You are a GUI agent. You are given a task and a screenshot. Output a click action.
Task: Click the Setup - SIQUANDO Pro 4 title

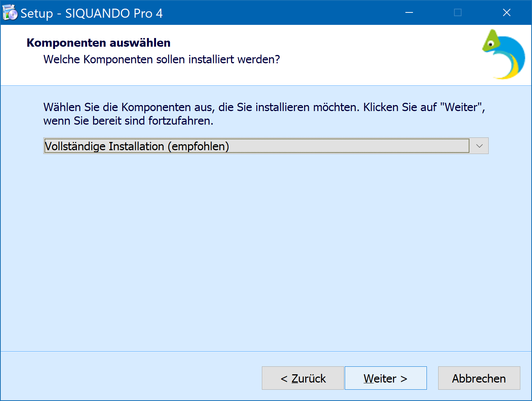[x=92, y=13]
